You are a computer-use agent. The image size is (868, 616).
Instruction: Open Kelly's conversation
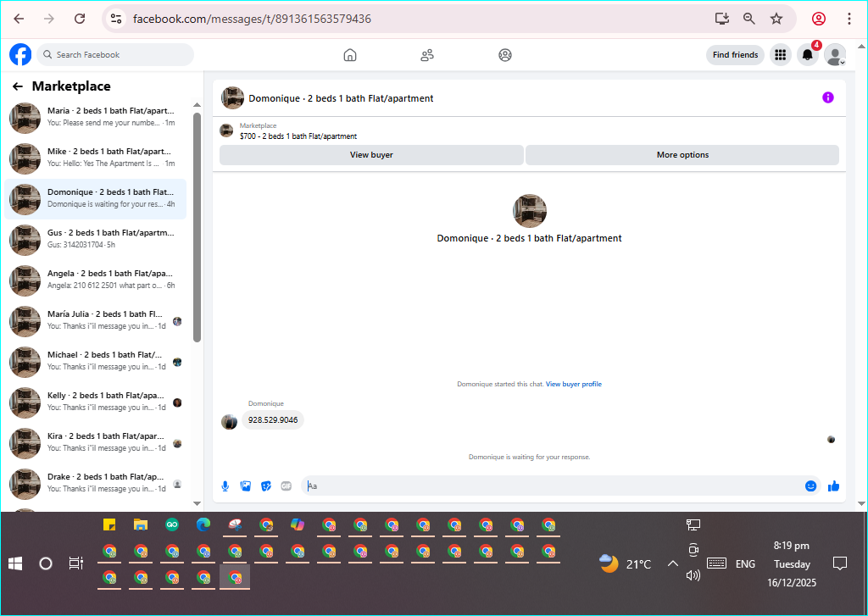[x=95, y=402]
